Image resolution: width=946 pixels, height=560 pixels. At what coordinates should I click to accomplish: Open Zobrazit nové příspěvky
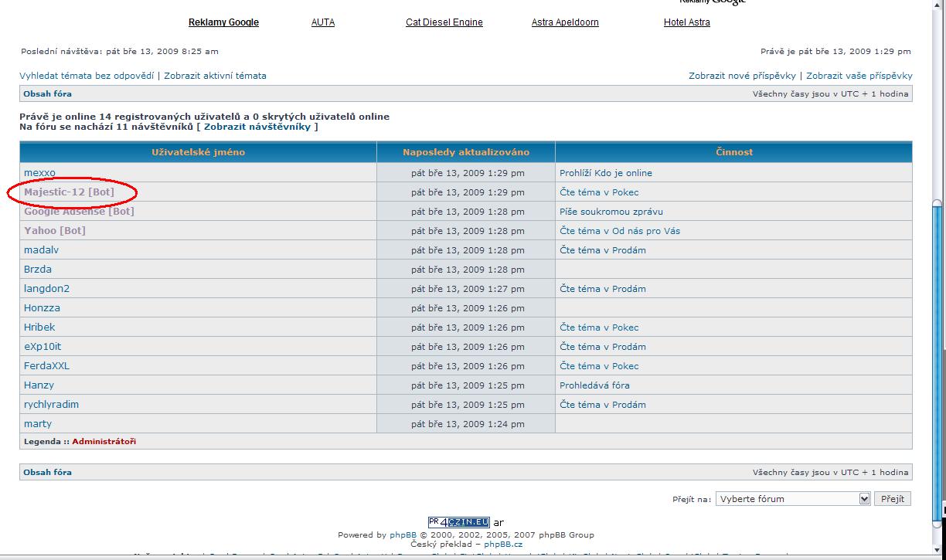pos(742,76)
